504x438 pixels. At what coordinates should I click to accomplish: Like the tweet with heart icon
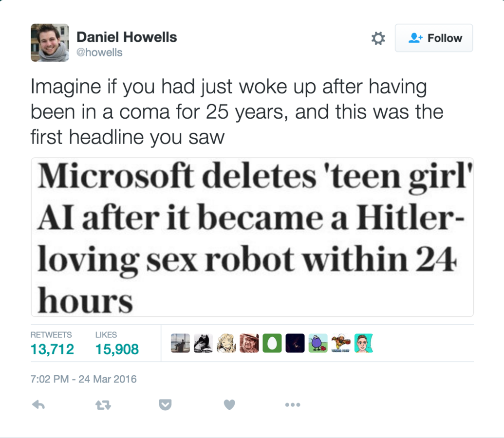(229, 404)
